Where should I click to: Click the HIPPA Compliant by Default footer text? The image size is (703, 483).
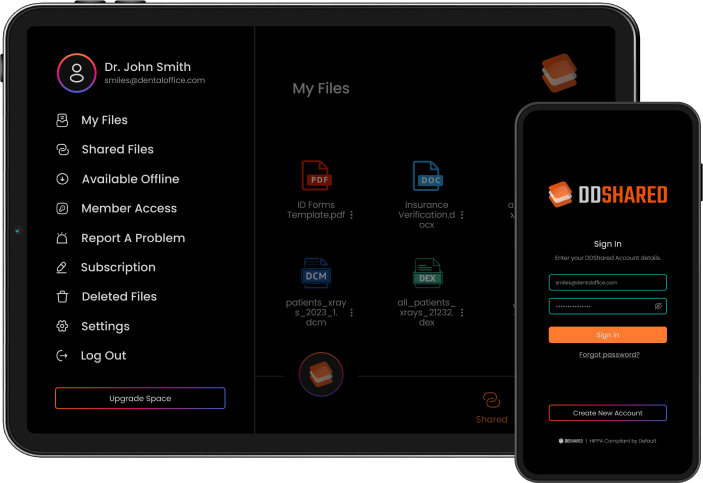(x=623, y=441)
